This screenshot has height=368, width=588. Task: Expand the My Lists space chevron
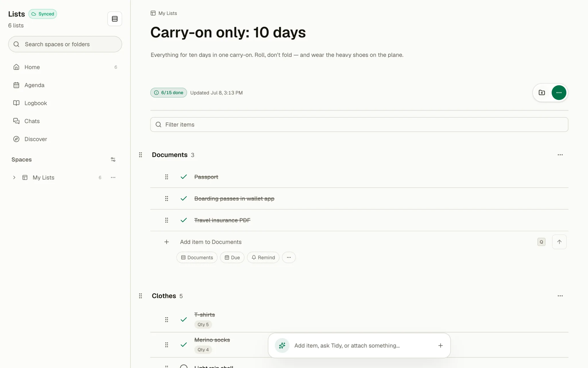14,177
